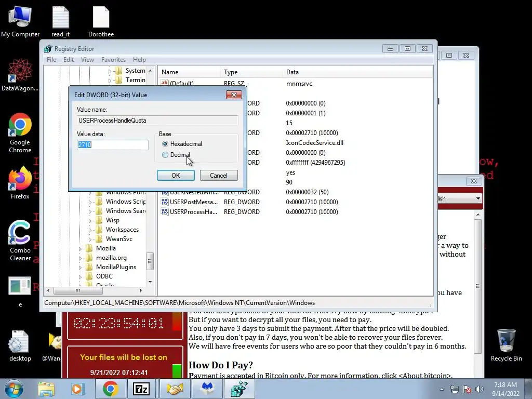Expand the Windows Scrip folder

90,202
